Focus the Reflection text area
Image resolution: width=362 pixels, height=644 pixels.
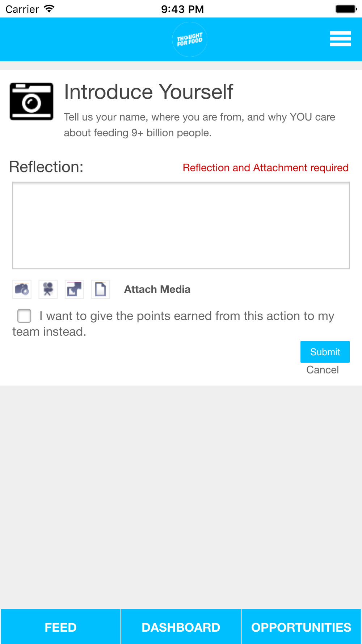(x=181, y=225)
